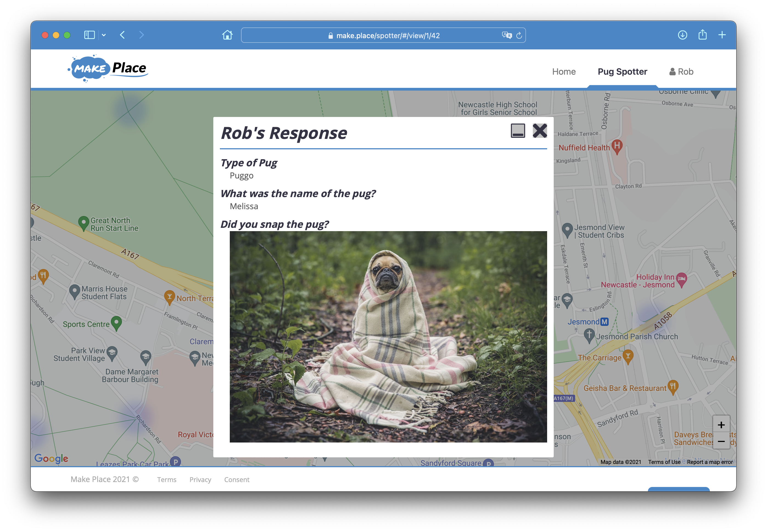This screenshot has height=532, width=767.
Task: Close Rob's Response dialog with the X
Action: [539, 131]
